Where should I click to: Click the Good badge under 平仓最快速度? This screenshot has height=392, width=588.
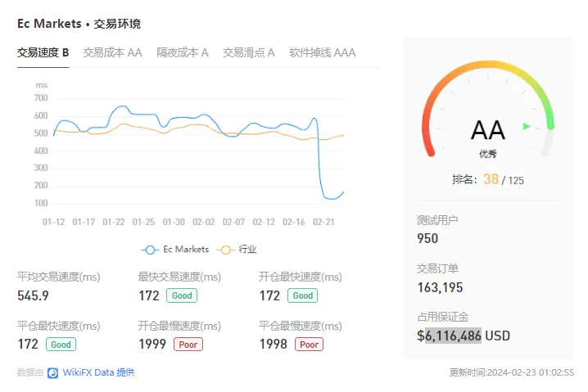pos(61,345)
